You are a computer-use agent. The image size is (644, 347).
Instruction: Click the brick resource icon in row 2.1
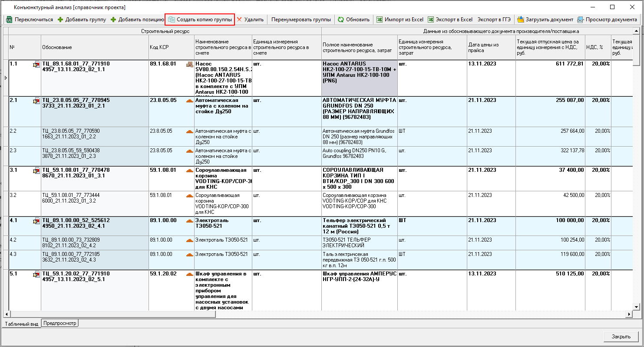click(189, 101)
